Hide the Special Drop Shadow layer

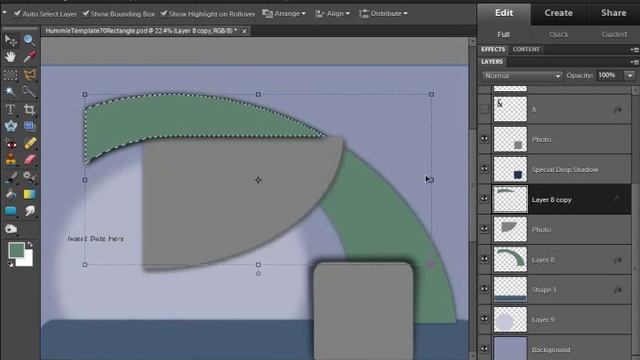(484, 169)
